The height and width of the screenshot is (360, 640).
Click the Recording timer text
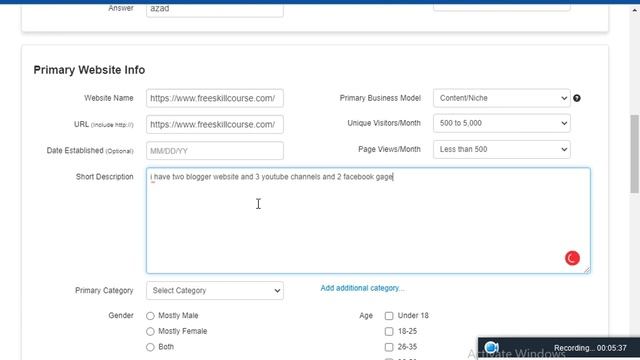[x=590, y=348]
